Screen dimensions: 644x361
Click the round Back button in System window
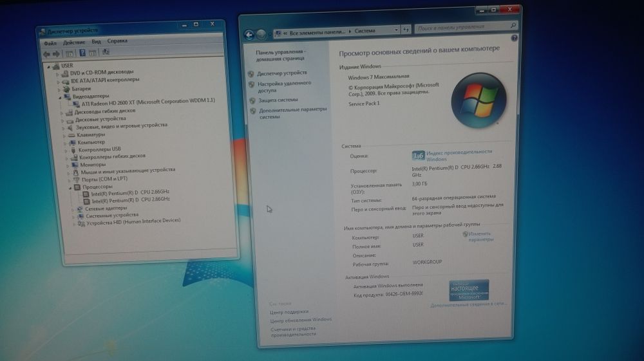pos(249,35)
